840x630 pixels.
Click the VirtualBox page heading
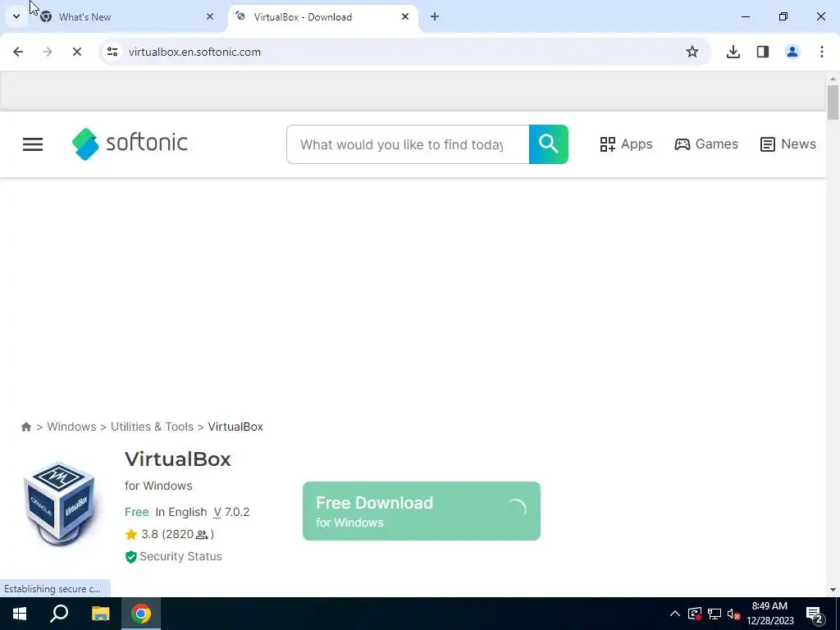point(178,459)
